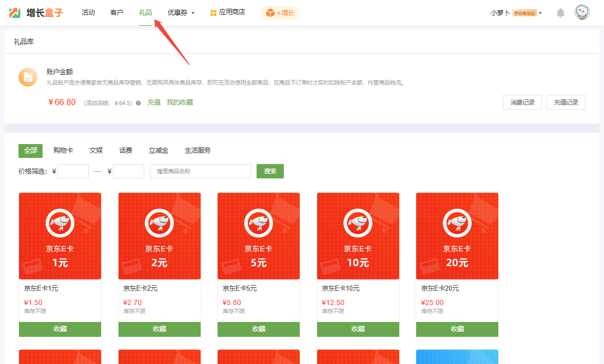Focus the 搜索商品名称 search box
The height and width of the screenshot is (364, 604).
(201, 171)
